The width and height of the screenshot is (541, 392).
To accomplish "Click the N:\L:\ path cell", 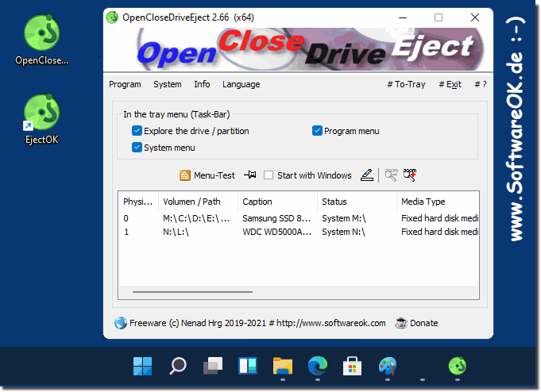I will click(x=176, y=232).
